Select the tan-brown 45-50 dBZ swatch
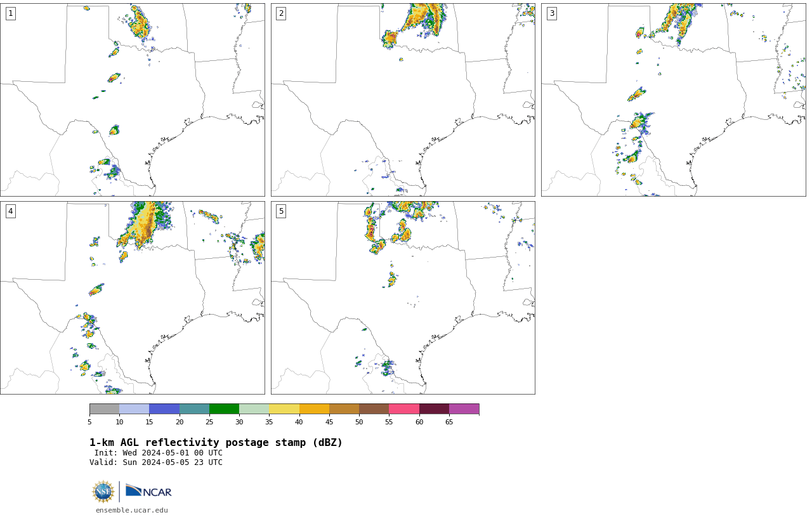 coord(344,409)
